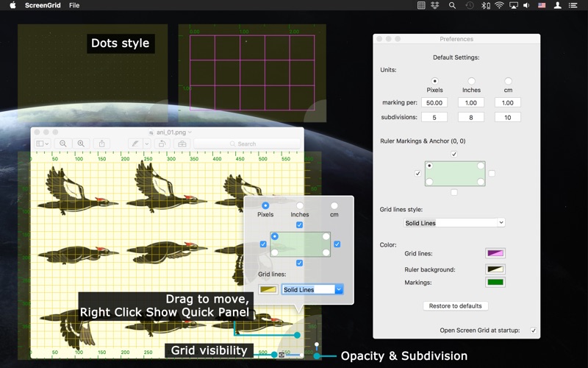Image resolution: width=588 pixels, height=368 pixels.
Task: Click the Pixels marking per field 50.00
Action: pos(434,102)
